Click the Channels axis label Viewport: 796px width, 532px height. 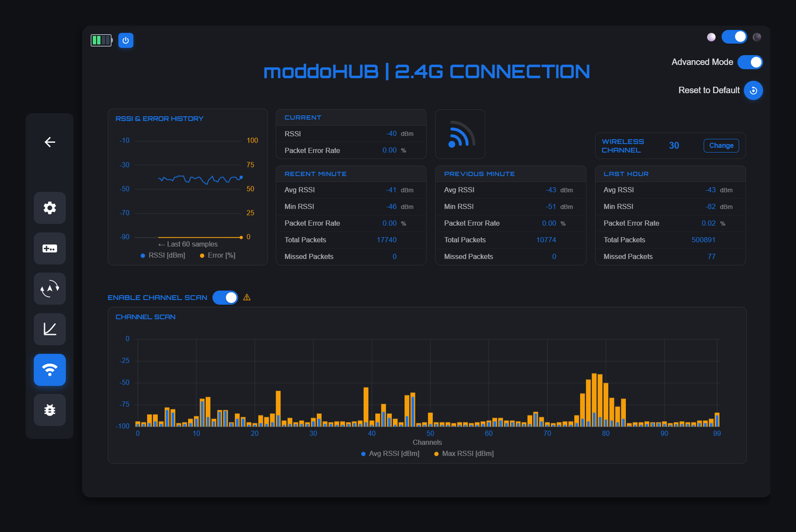(x=427, y=442)
